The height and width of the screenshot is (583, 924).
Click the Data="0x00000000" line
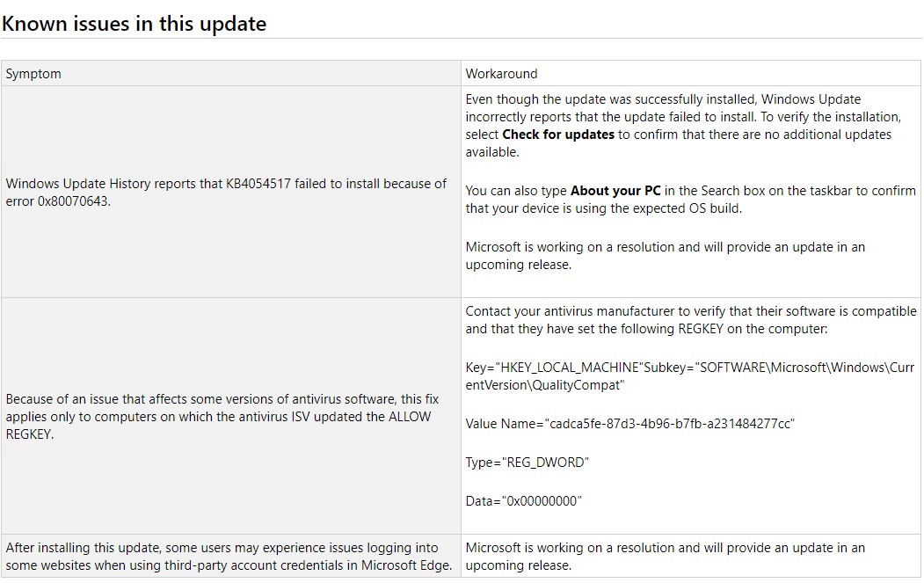click(523, 501)
